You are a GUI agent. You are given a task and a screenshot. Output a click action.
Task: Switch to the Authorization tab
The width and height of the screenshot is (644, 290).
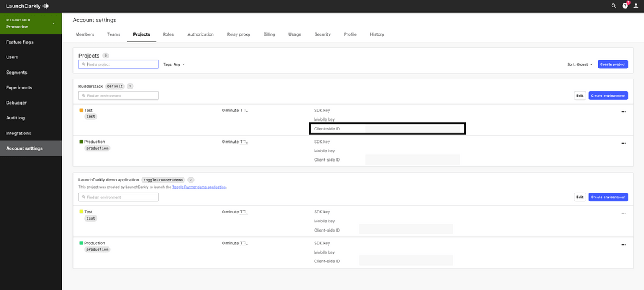pyautogui.click(x=201, y=34)
